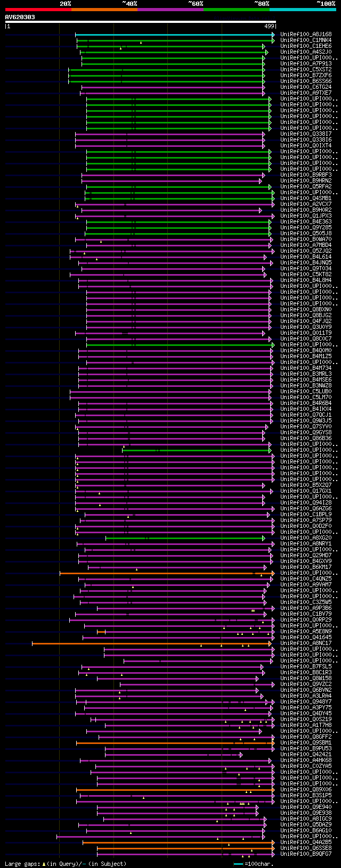
Task: Select UniRef100_Q948Y7 entry
Action: (306, 701)
